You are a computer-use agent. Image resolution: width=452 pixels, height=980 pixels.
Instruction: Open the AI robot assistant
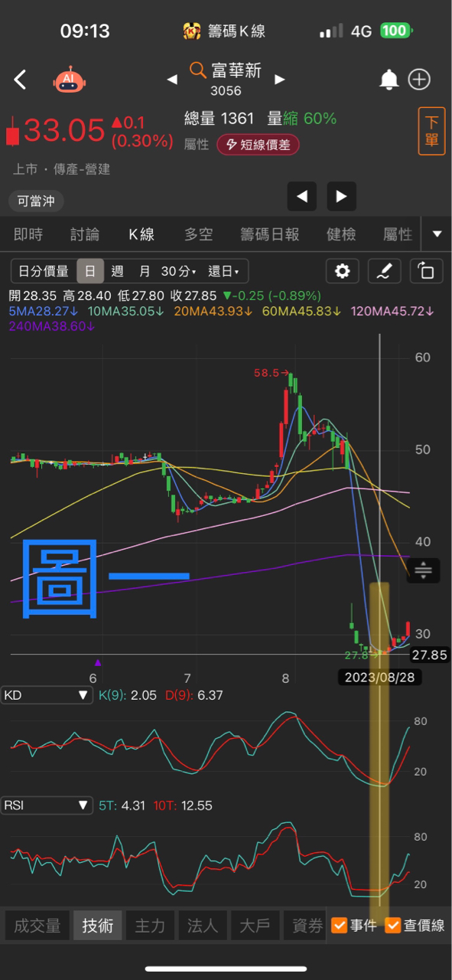pos(68,79)
